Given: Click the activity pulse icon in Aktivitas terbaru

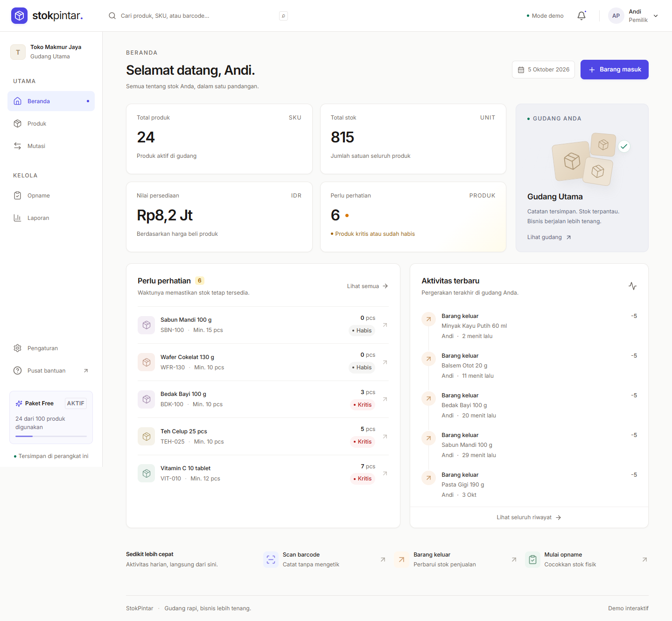Looking at the screenshot, I should [x=632, y=286].
